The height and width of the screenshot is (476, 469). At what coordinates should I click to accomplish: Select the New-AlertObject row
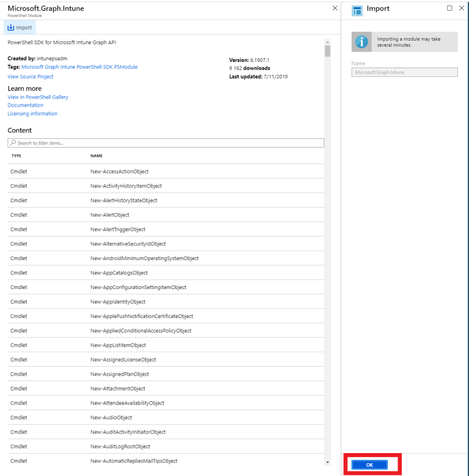click(x=166, y=215)
